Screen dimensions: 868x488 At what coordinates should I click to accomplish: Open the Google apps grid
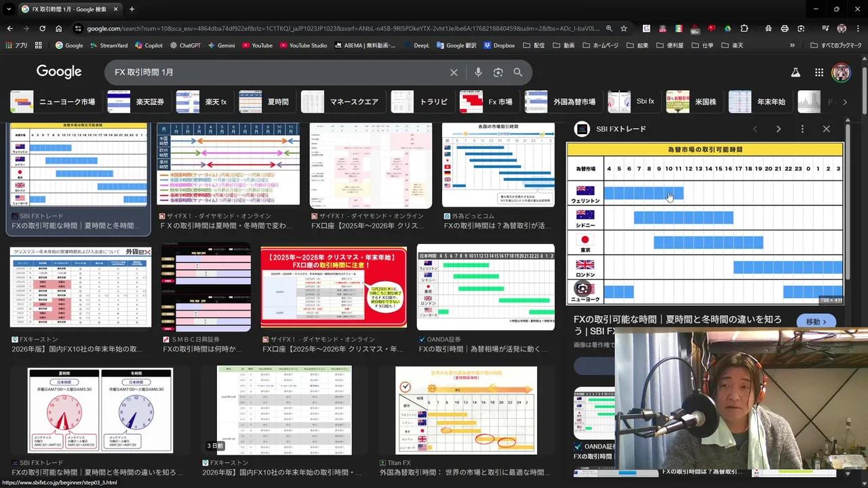[819, 73]
